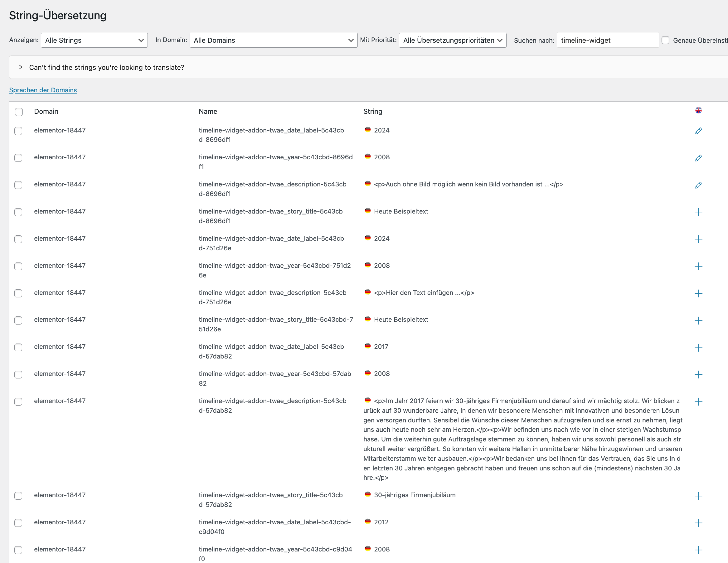Click name 'timeline-widget-addon-twae_year-5c43cbd-57dab82'

275,378
